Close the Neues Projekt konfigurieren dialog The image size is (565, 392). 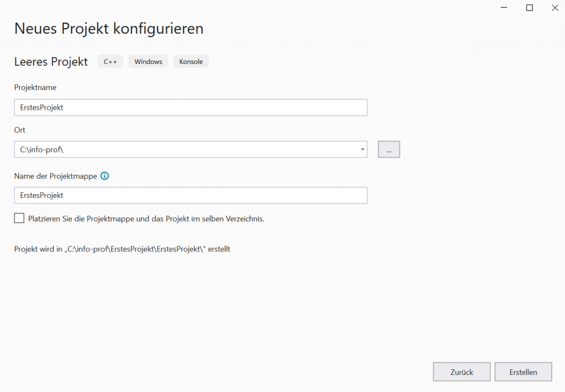pyautogui.click(x=555, y=8)
